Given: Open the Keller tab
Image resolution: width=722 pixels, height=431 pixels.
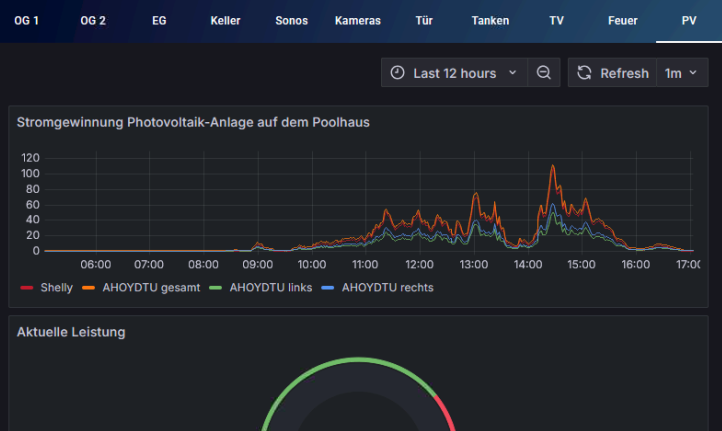Looking at the screenshot, I should point(225,21).
